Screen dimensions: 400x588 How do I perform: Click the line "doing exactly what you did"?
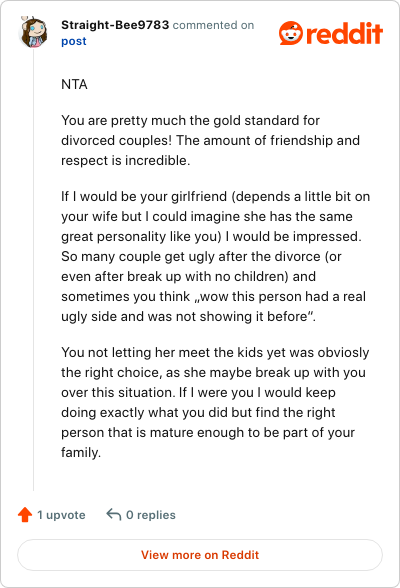(x=198, y=412)
